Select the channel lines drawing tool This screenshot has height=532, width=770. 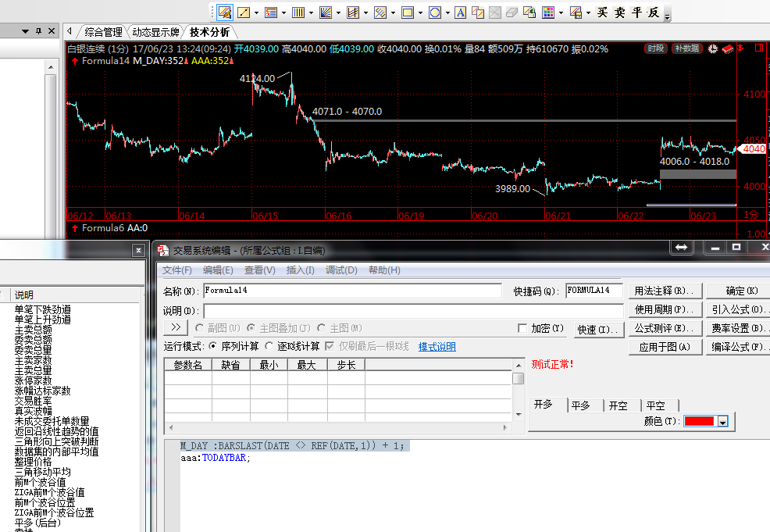[352, 12]
